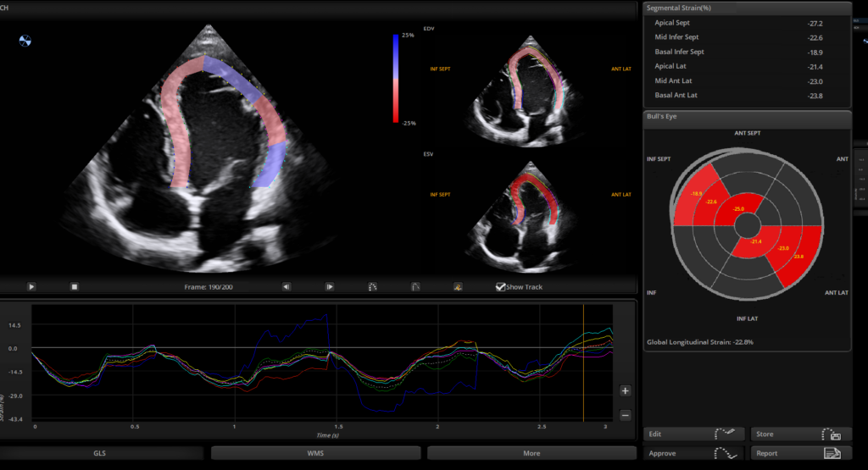The height and width of the screenshot is (470, 868).
Task: Click the orange strain overlay icon
Action: 458,286
